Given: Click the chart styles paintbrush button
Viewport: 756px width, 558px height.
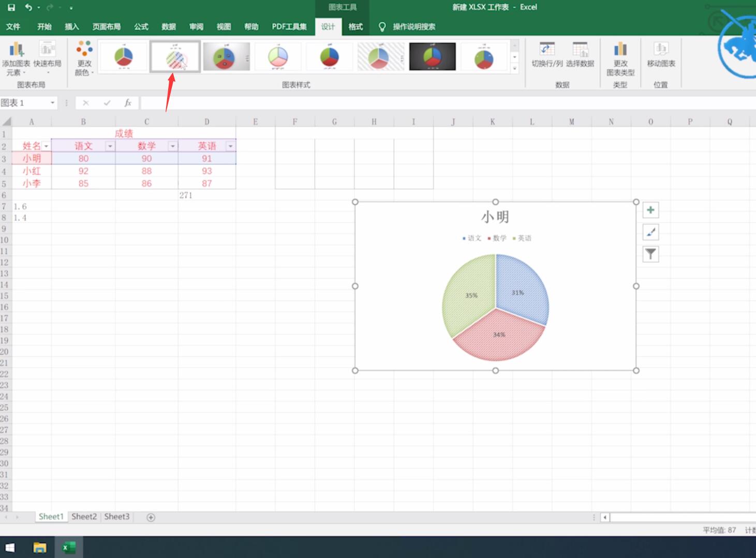Looking at the screenshot, I should coord(650,232).
